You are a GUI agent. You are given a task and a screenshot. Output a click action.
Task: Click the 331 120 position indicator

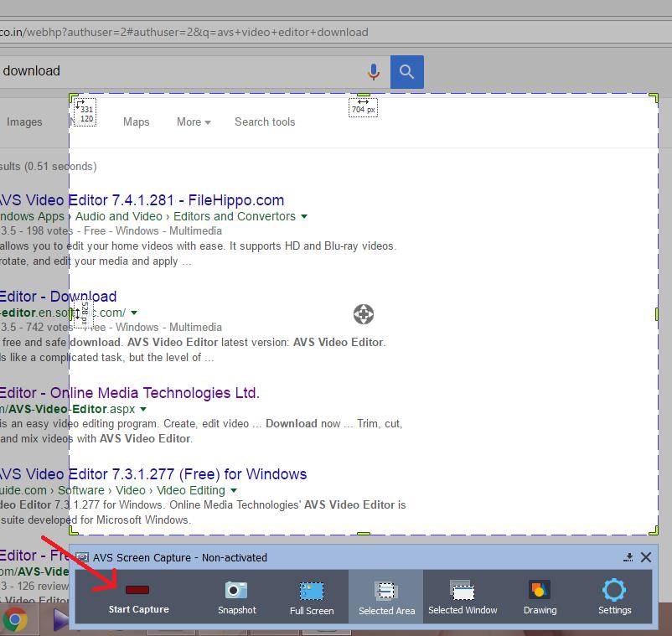[x=85, y=112]
